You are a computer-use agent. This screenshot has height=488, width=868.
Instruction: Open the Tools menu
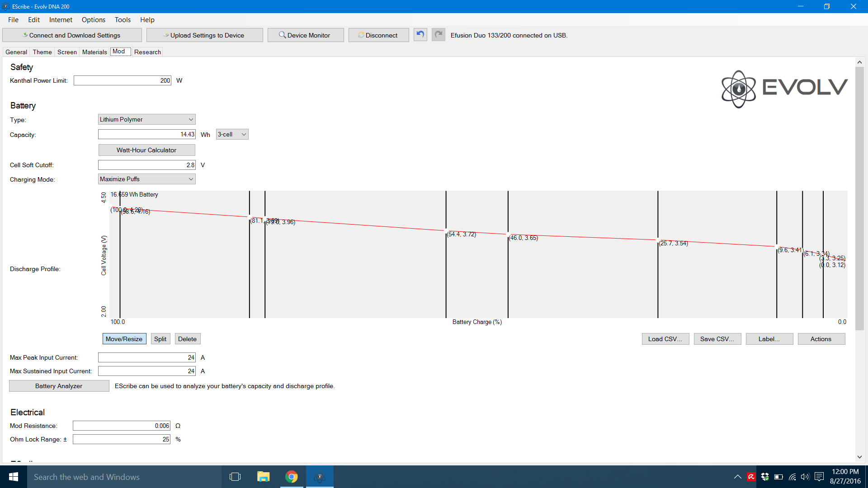point(123,20)
